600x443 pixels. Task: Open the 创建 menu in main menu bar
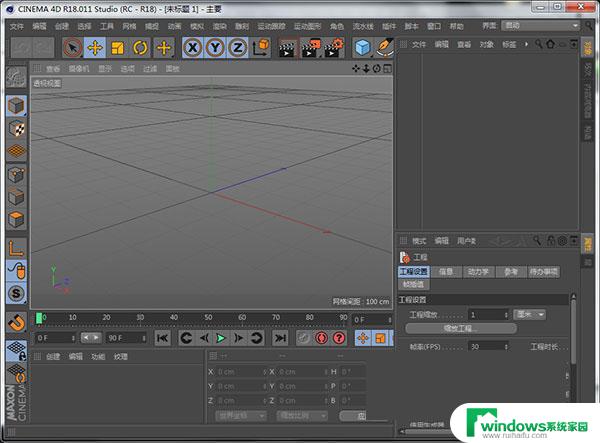pos(62,26)
